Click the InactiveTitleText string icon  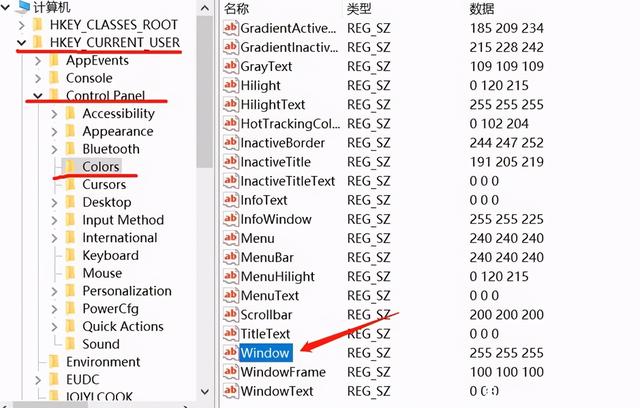click(x=230, y=181)
